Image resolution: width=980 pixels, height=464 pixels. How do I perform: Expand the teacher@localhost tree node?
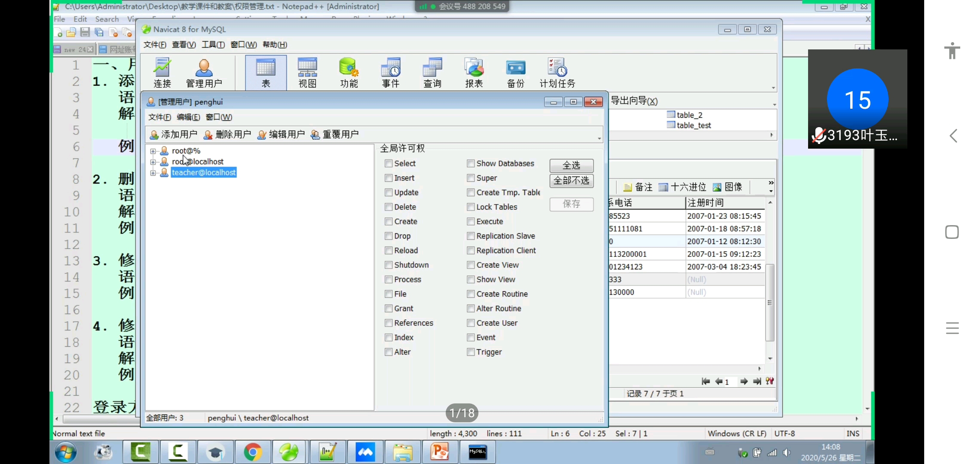click(153, 173)
